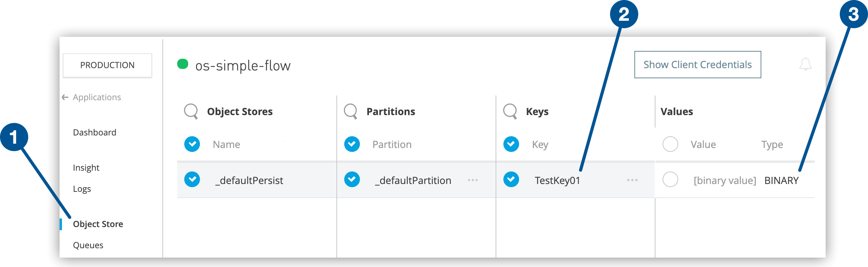Open the ellipsis menu next to _defaultPartition
The image size is (868, 267).
pos(473,180)
